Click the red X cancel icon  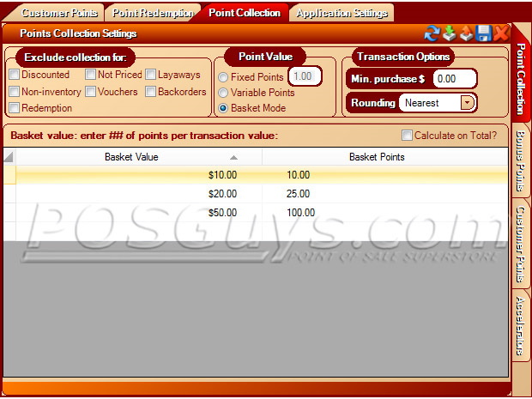coord(501,33)
